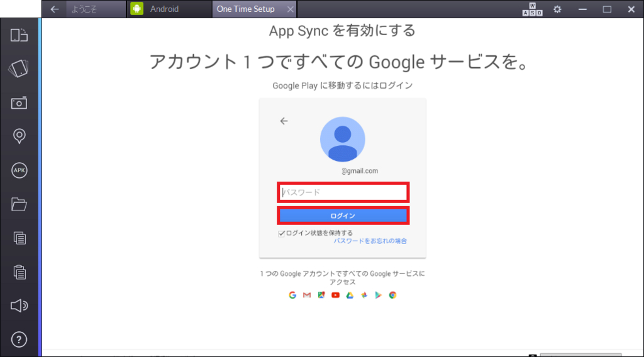
Task: Click the shake device icon
Action: coord(19,69)
